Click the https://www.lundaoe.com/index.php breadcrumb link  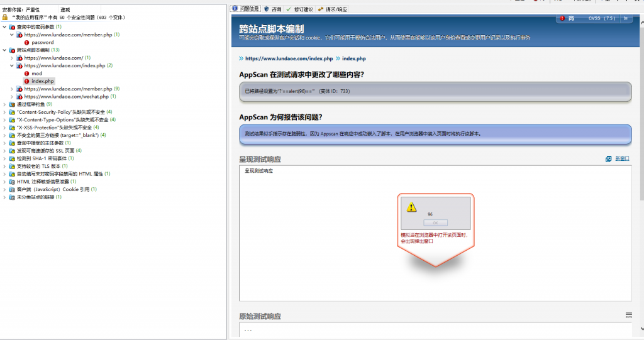click(289, 58)
